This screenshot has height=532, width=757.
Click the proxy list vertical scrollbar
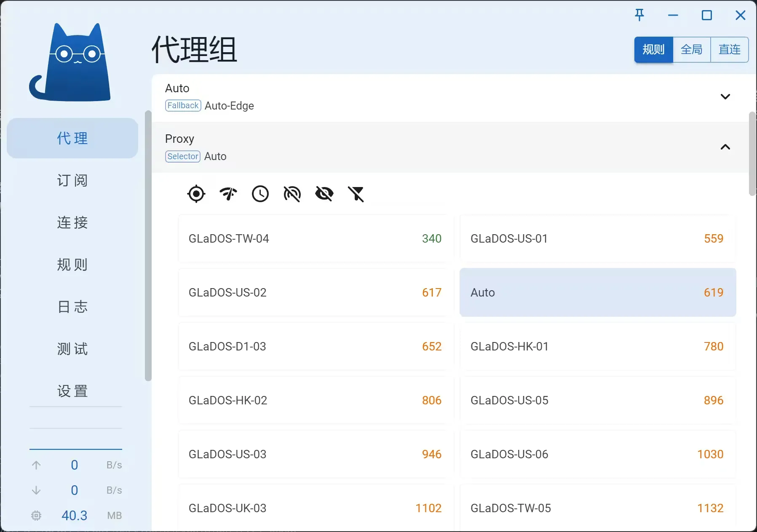[752, 154]
